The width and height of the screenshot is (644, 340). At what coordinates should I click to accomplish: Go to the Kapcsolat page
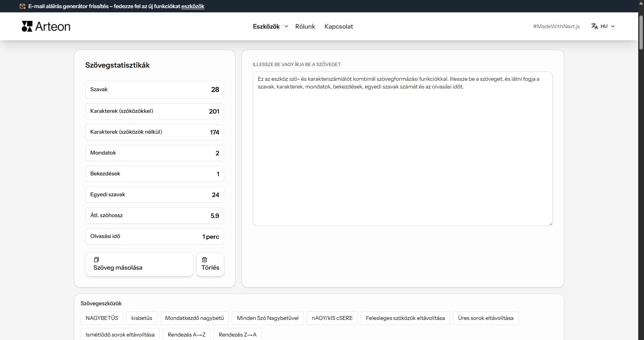click(x=338, y=26)
